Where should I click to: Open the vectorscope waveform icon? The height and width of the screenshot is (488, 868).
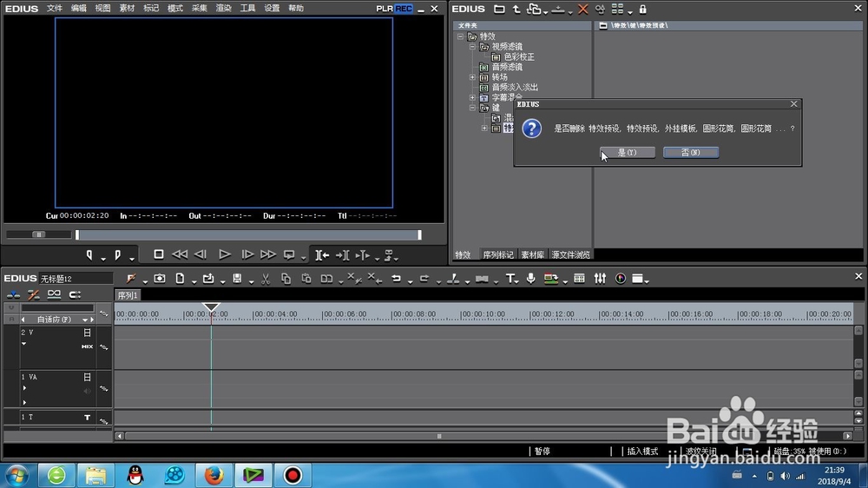pyautogui.click(x=621, y=278)
